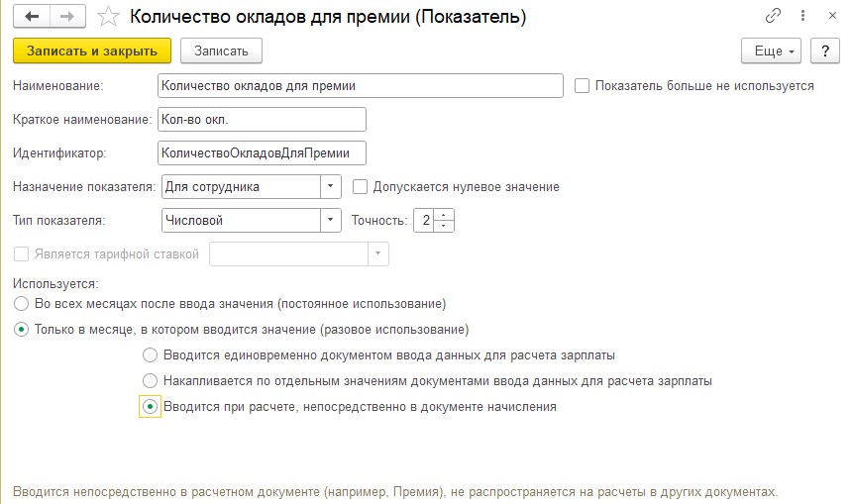
Task: Click the 'Идентификатор' input field
Action: pos(262,152)
